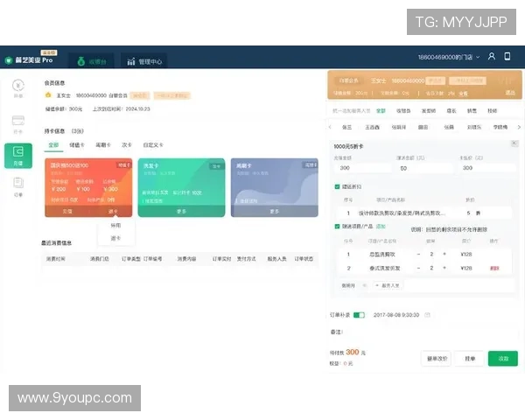Open the orders clipboard icon in sidebar
The width and height of the screenshot is (525, 420).
pos(18,183)
